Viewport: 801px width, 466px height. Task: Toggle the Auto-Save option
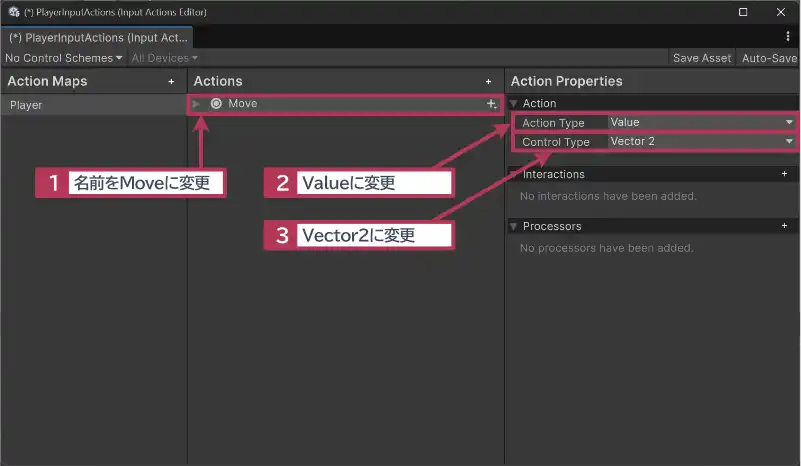point(768,58)
